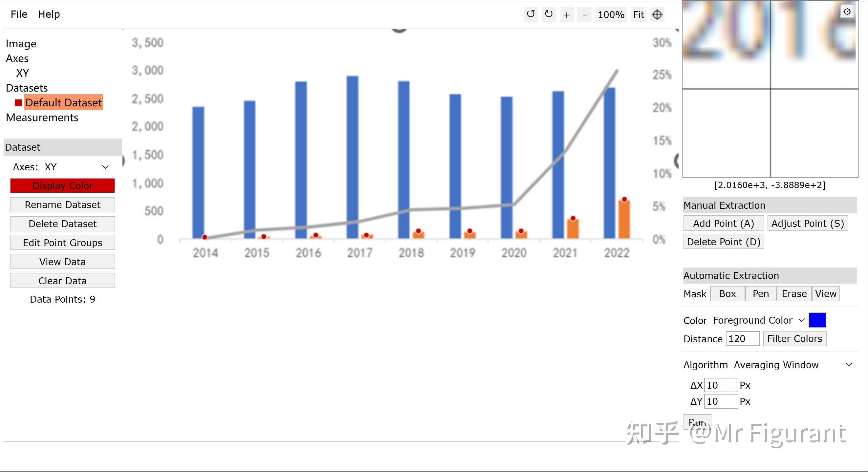
Task: Click the 100% zoom reset button
Action: (611, 15)
